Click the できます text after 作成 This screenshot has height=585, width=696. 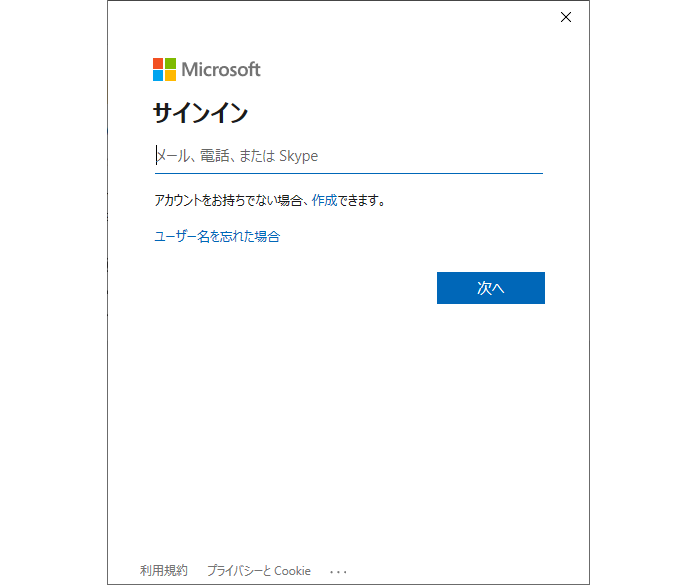pos(361,200)
